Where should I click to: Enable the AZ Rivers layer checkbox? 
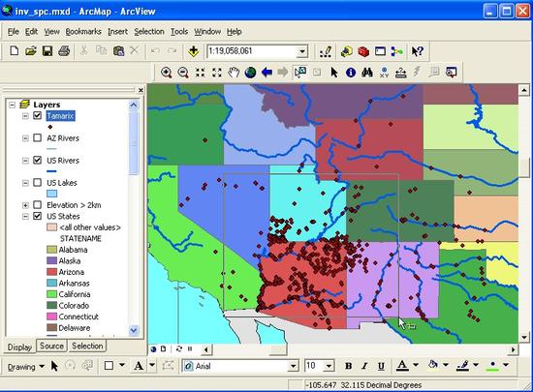[x=38, y=137]
